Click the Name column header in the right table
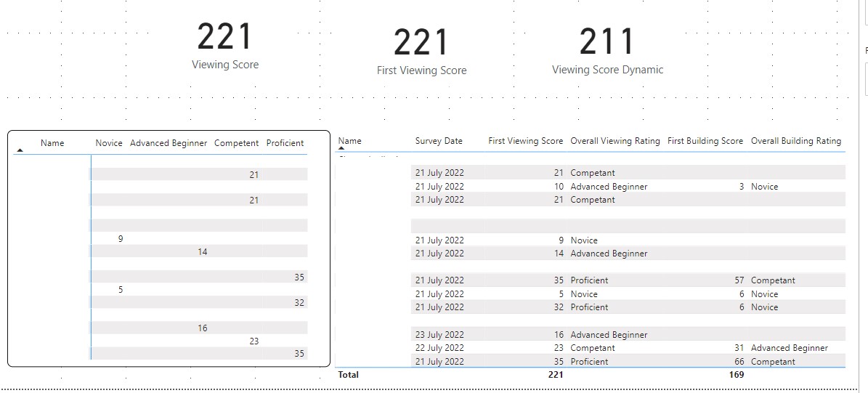The width and height of the screenshot is (868, 393). 349,141
